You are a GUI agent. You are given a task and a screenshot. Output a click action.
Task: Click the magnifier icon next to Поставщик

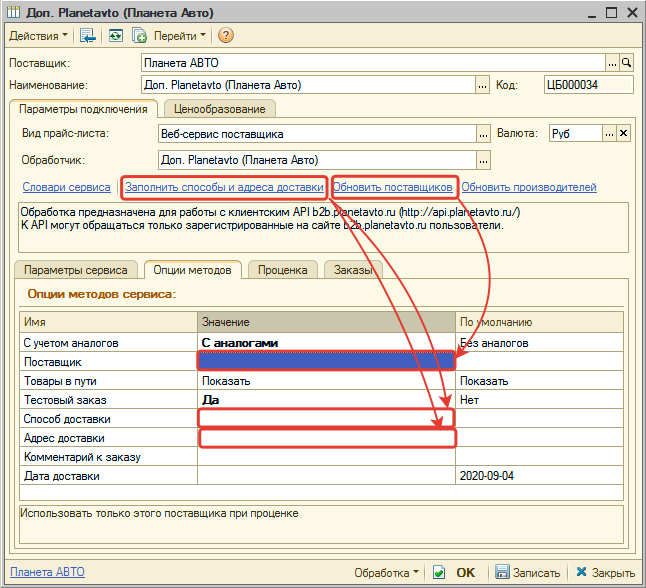point(626,63)
